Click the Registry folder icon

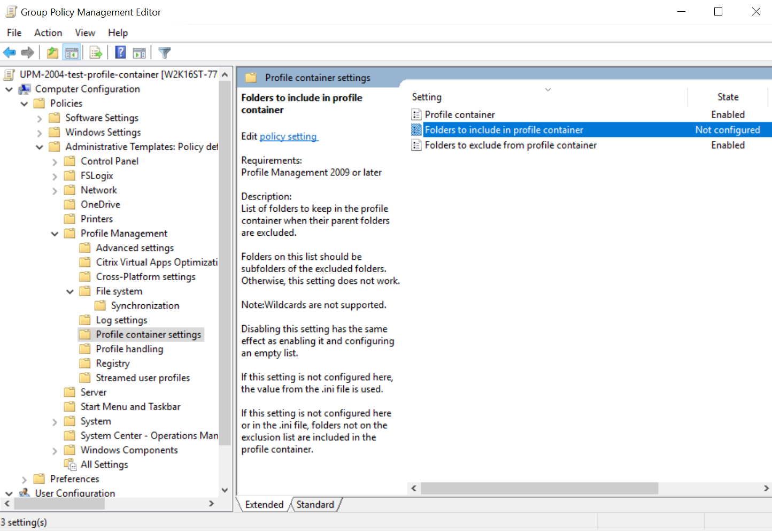[84, 363]
